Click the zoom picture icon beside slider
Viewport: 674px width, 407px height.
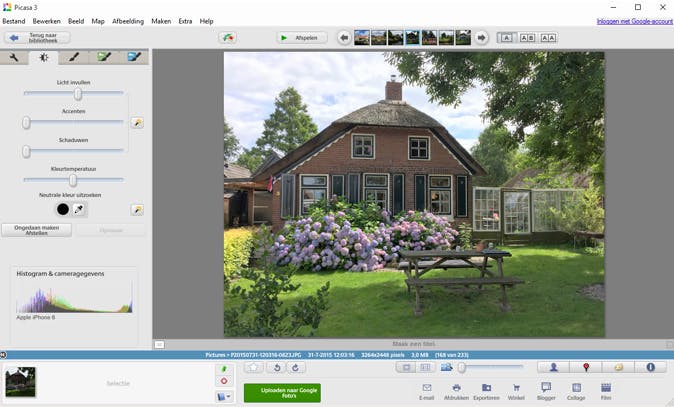(x=447, y=367)
